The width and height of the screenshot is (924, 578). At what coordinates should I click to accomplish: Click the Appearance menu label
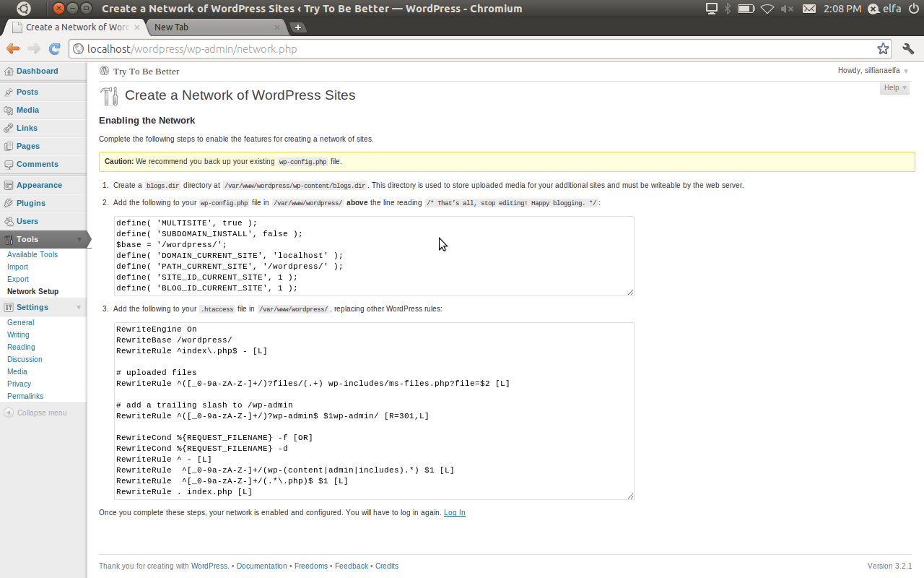tap(39, 186)
